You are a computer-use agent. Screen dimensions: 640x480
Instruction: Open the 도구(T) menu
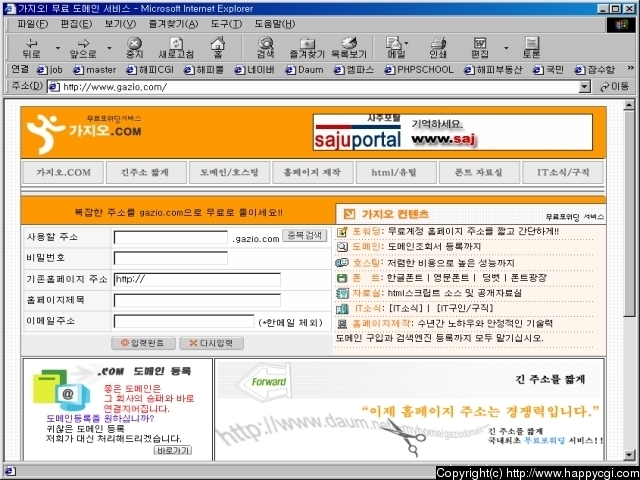(x=226, y=24)
